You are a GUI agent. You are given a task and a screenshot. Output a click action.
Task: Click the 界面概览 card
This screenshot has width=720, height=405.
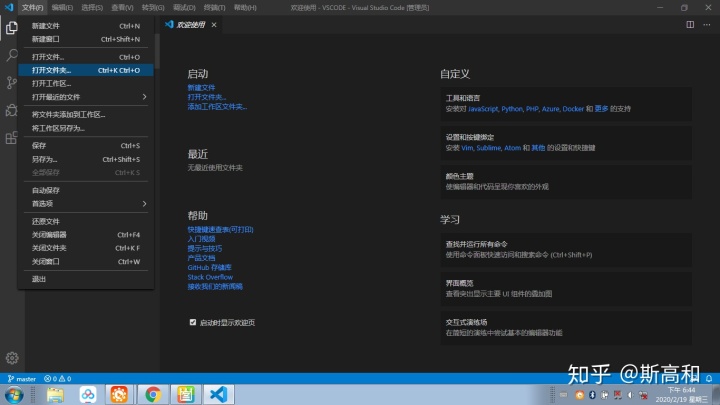(x=566, y=289)
